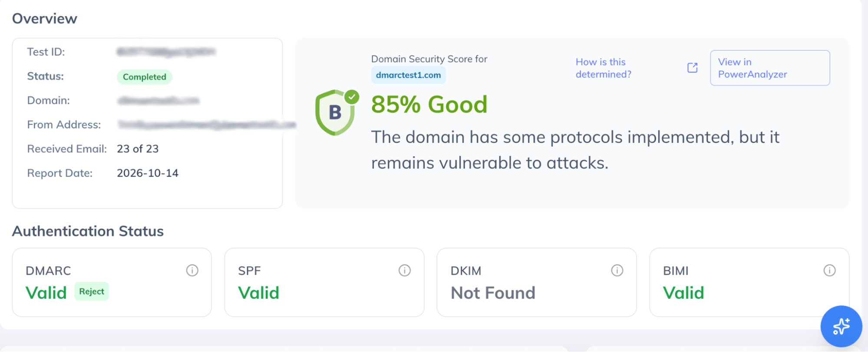Click the DKIM info icon

point(617,270)
